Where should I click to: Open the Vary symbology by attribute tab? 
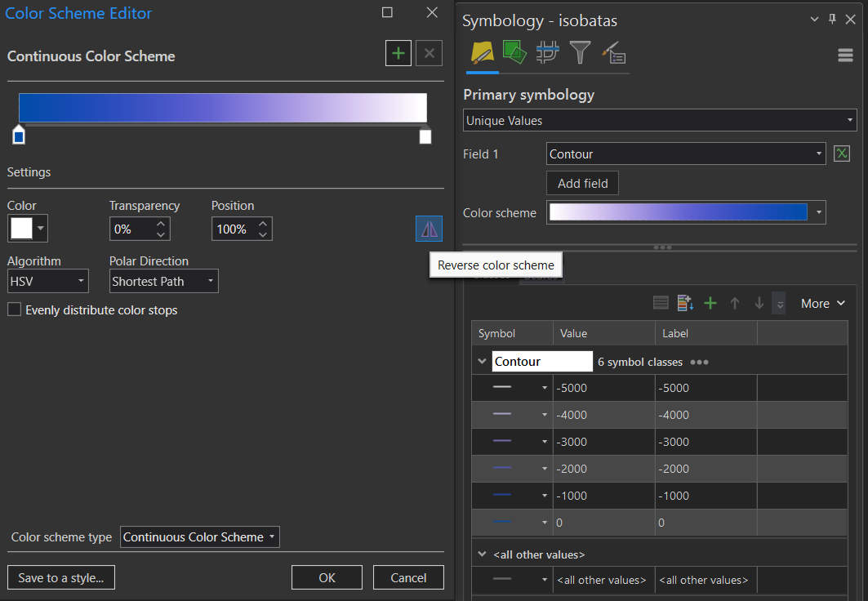514,53
